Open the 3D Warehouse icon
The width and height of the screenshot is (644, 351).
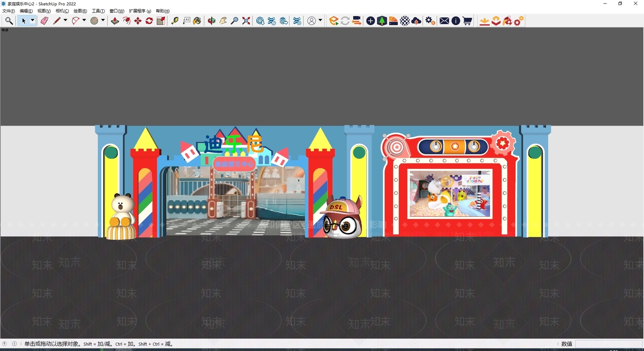pyautogui.click(x=260, y=21)
